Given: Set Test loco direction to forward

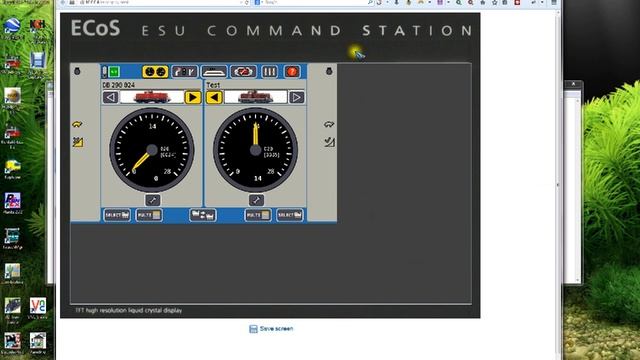Looking at the screenshot, I should [x=297, y=98].
